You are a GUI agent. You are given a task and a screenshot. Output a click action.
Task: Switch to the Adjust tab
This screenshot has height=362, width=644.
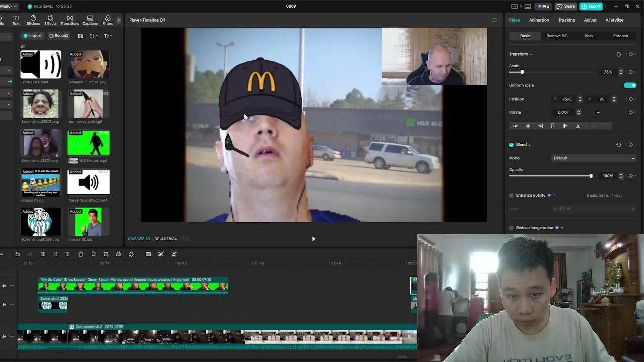click(590, 20)
